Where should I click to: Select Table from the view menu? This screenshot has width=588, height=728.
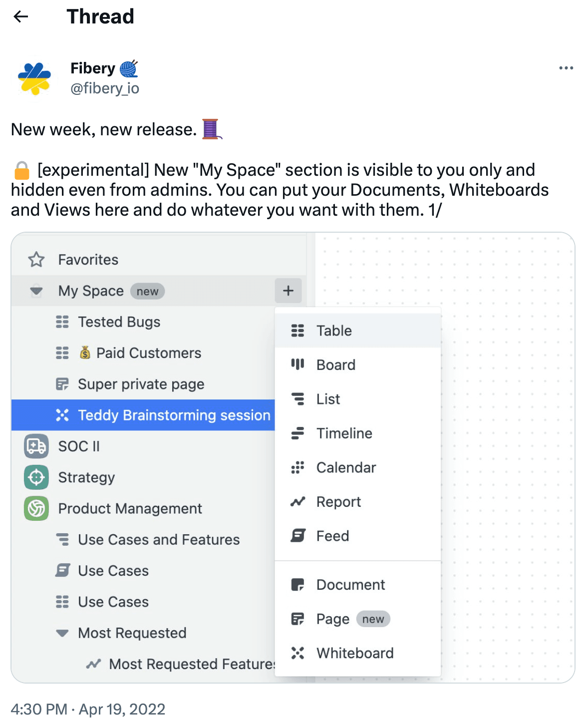pyautogui.click(x=334, y=331)
